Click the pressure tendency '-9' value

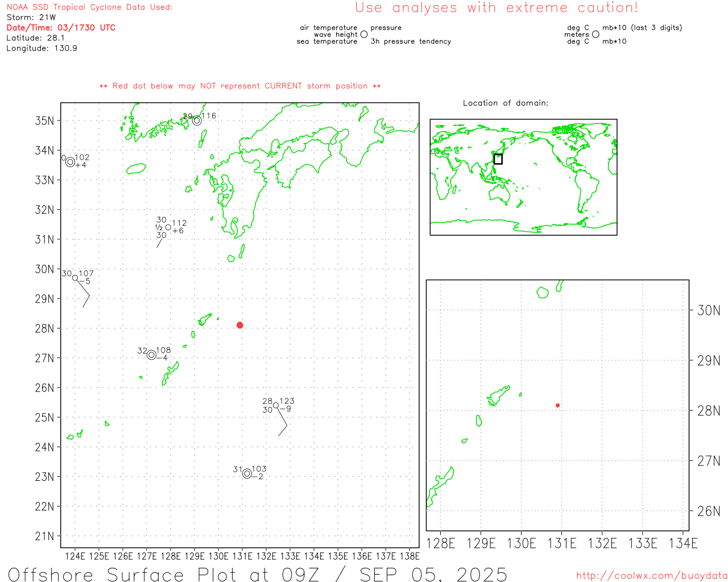click(285, 409)
